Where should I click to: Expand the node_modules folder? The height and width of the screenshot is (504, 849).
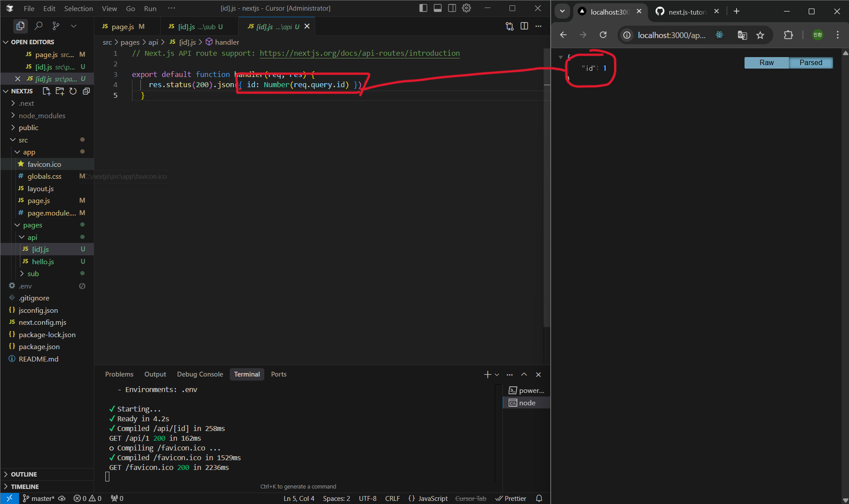click(x=42, y=115)
